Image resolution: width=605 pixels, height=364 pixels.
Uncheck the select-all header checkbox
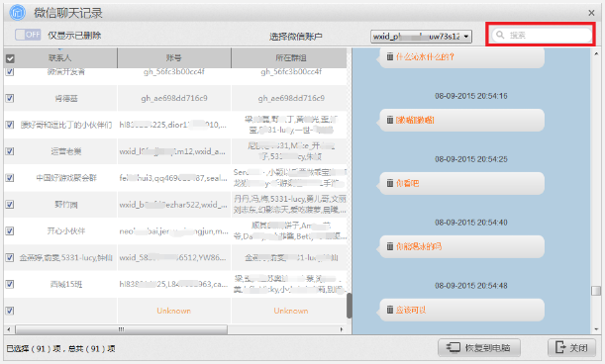[x=10, y=58]
